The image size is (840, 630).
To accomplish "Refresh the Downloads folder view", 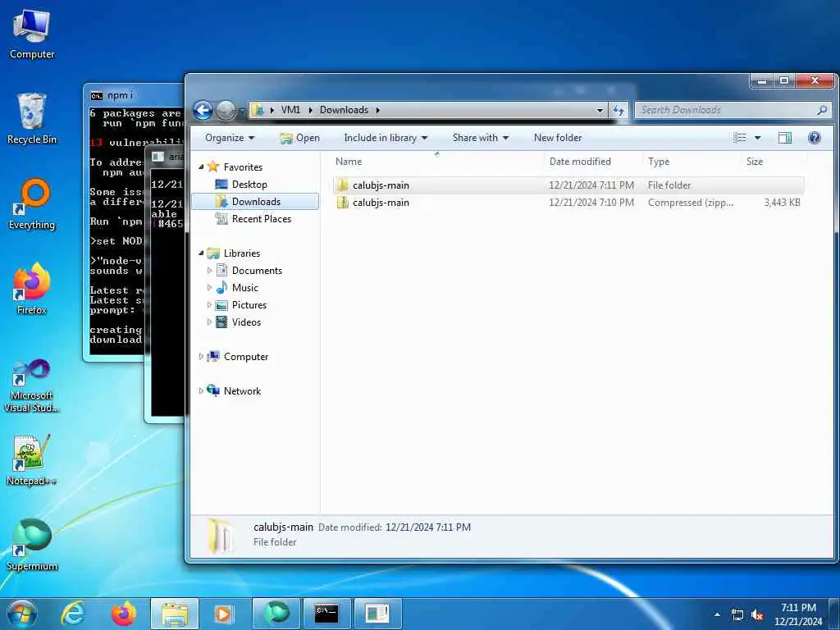I will 619,111.
